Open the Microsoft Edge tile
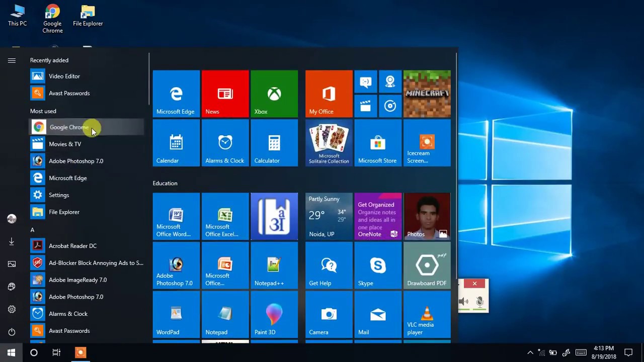Viewport: 644px width, 362px height. 176,94
